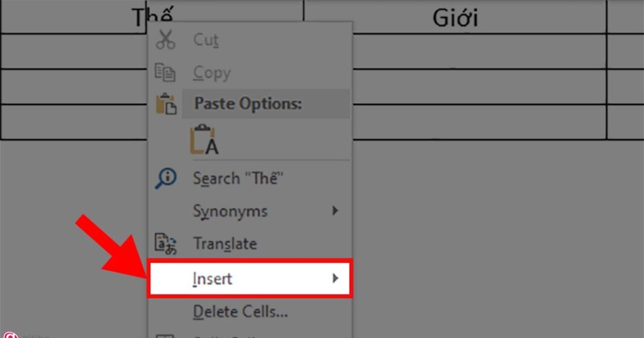This screenshot has height=338, width=644.
Task: Click the Translate language icon
Action: point(165,244)
